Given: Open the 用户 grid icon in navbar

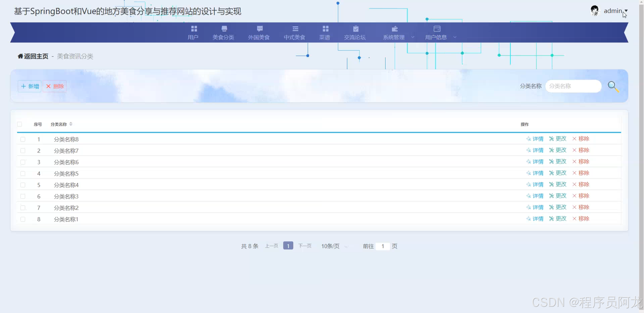Looking at the screenshot, I should coord(194,29).
